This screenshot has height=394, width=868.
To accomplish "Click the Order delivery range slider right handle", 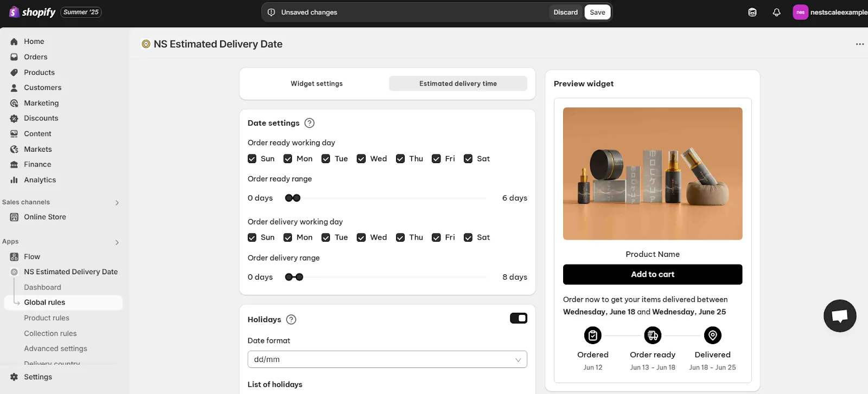I will 299,277.
